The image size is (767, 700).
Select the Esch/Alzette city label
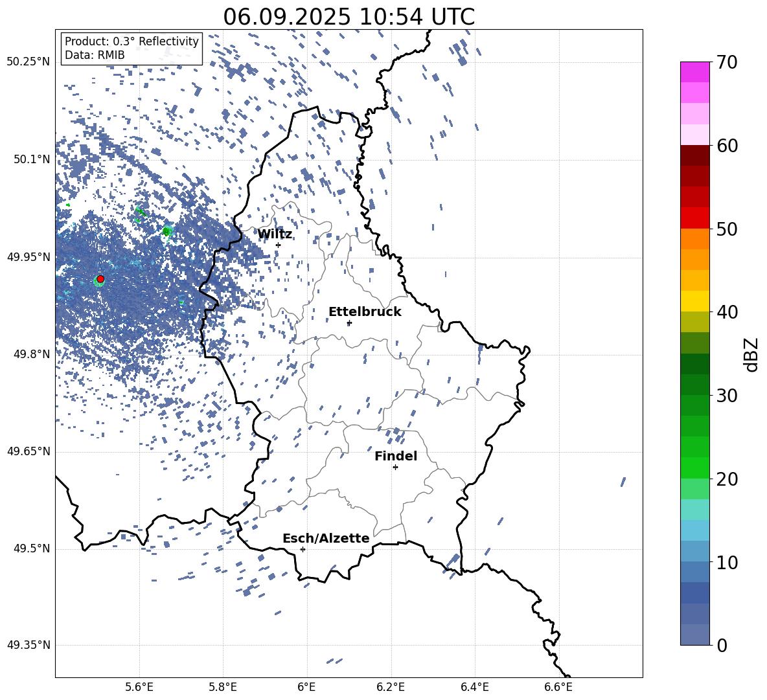[326, 538]
